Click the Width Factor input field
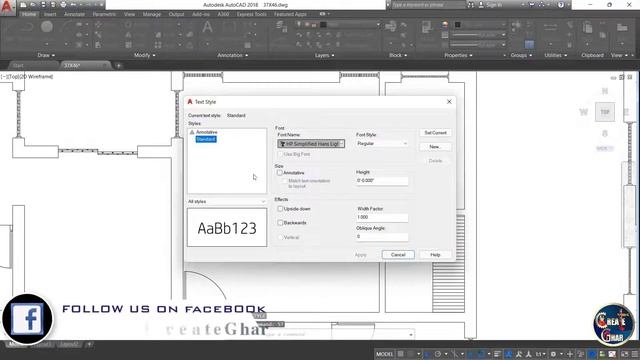640x360 pixels. (382, 217)
